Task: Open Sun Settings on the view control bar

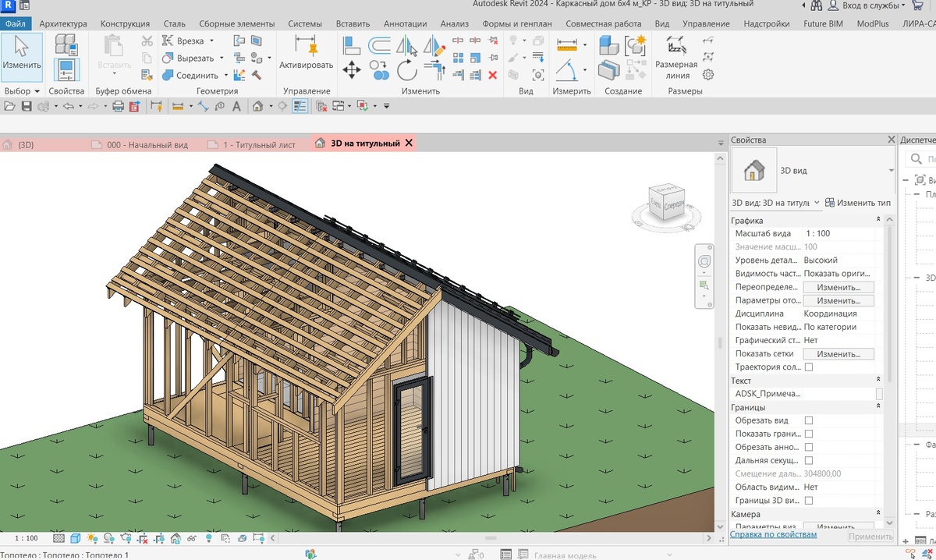Action: tap(92, 537)
